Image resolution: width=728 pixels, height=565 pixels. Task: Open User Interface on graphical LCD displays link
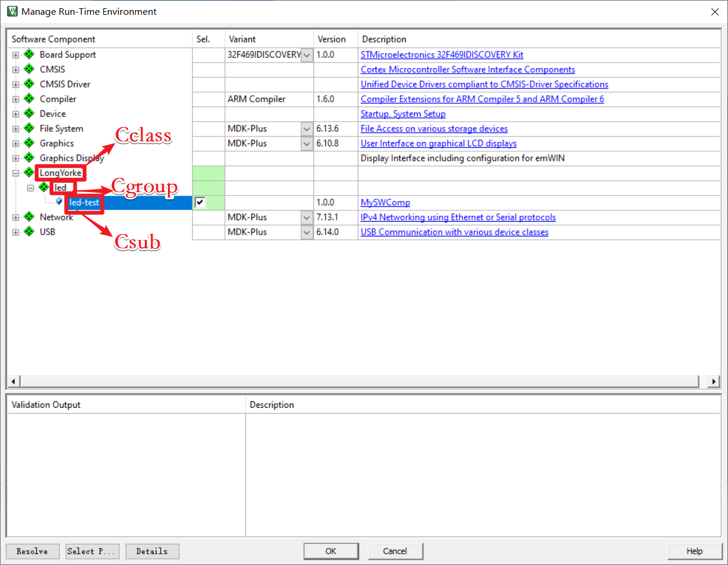pyautogui.click(x=438, y=143)
